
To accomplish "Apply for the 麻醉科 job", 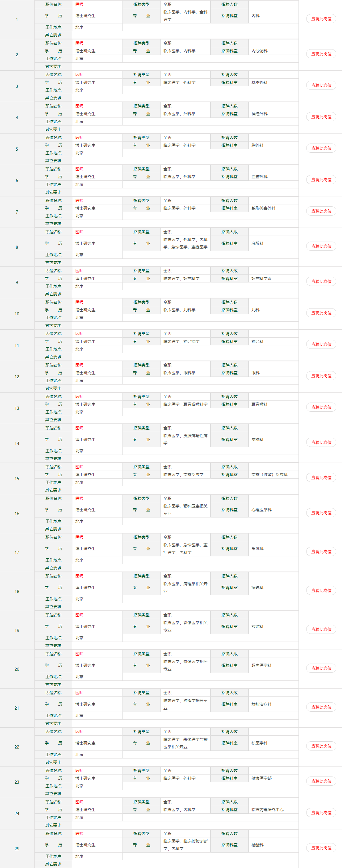I will (x=321, y=246).
